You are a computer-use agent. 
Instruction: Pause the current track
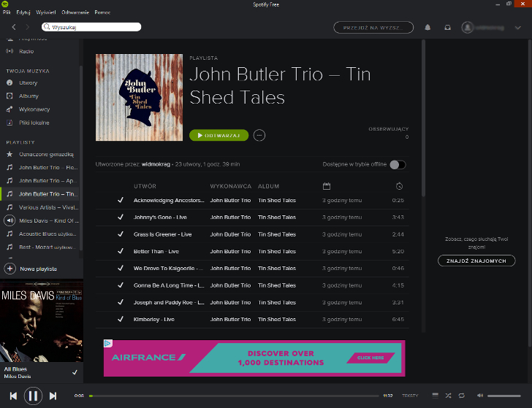click(33, 396)
